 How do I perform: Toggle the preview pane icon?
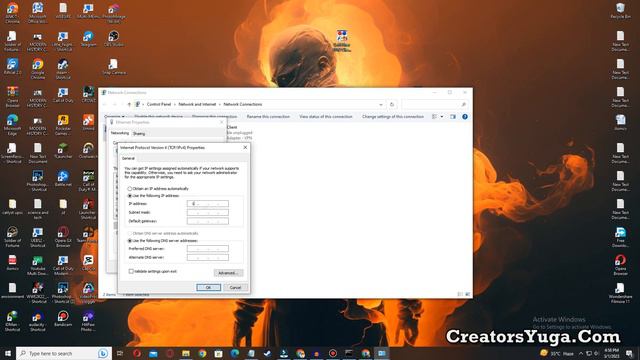pyautogui.click(x=453, y=117)
